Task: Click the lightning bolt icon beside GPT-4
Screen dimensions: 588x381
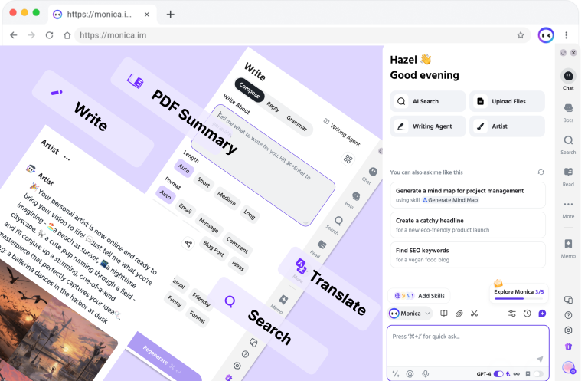Action: point(508,374)
